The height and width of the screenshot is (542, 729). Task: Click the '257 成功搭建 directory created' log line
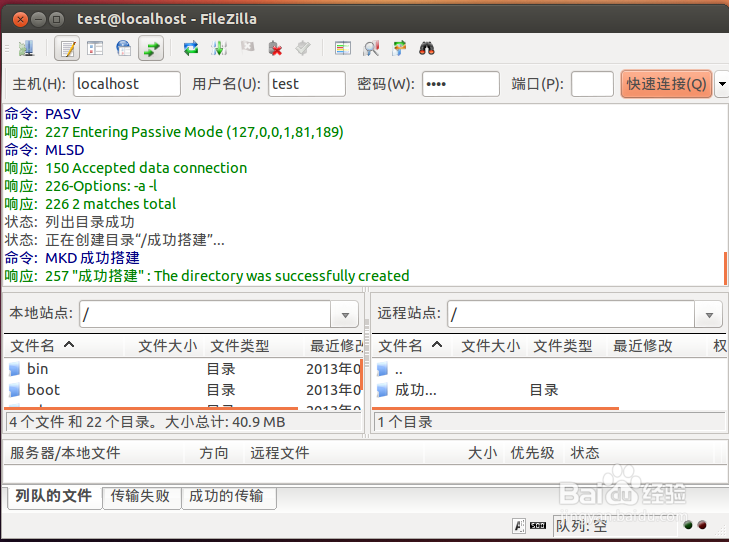coord(207,276)
